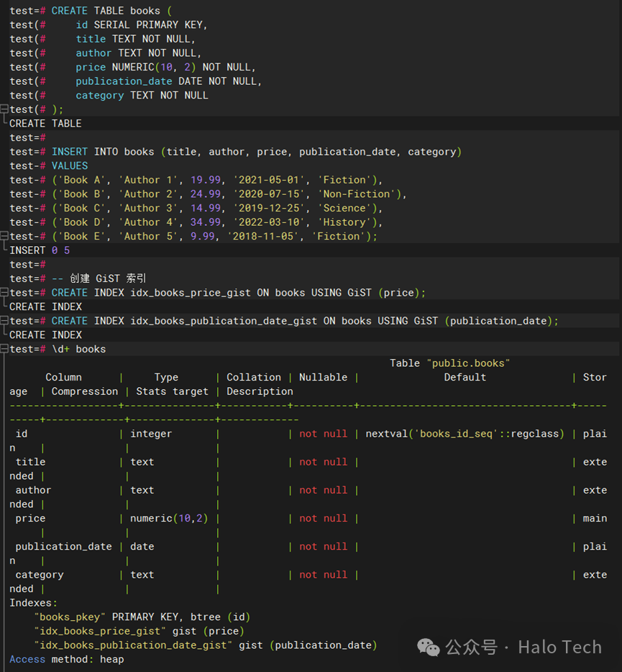Viewport: 622px width, 672px height.
Task: Click the WeChat logo in the watermark
Action: pos(429,648)
